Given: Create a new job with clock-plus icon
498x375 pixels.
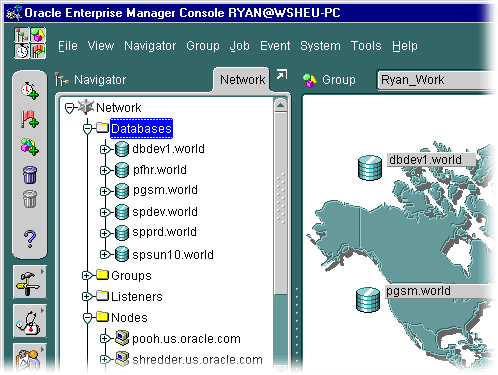Looking at the screenshot, I should (30, 91).
